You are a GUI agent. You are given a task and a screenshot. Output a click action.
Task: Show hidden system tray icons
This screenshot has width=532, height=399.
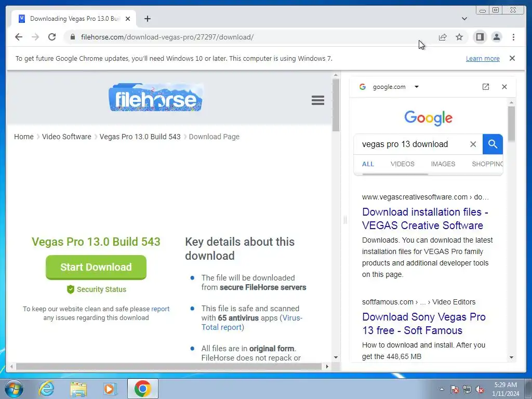click(442, 389)
